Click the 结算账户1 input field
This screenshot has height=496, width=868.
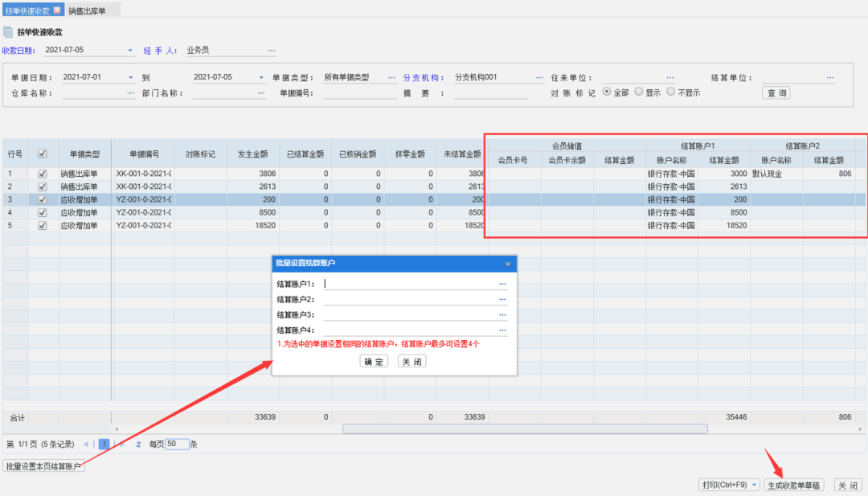point(410,284)
